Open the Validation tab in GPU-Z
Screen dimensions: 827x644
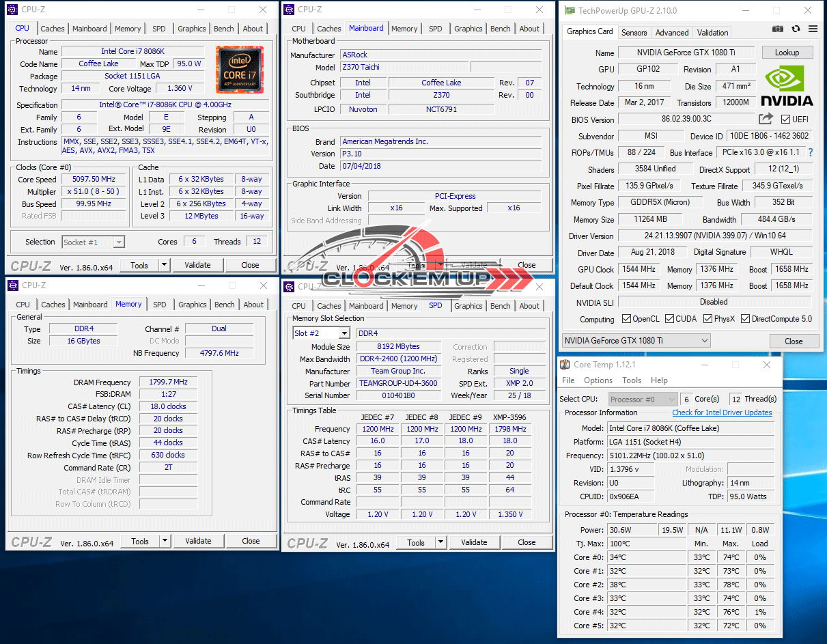(x=712, y=33)
